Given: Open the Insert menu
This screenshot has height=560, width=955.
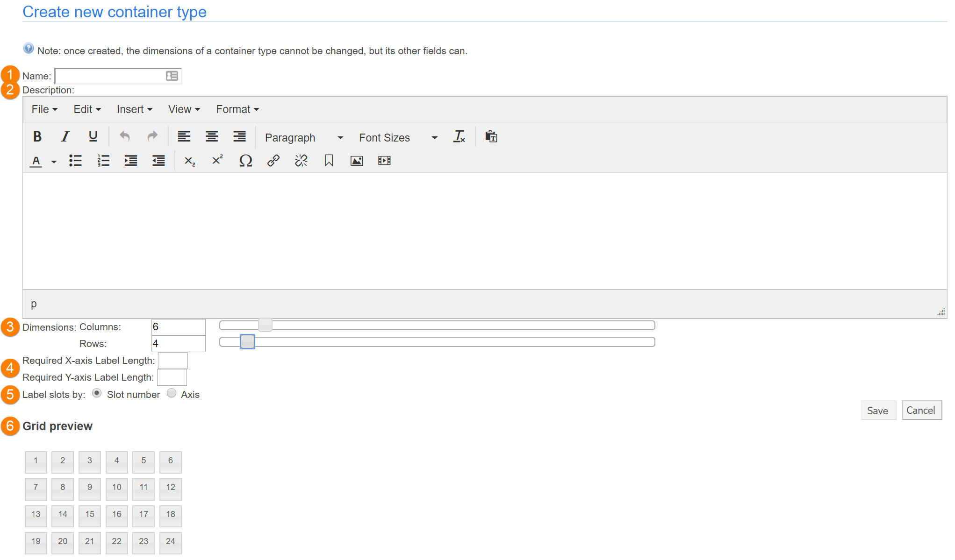Looking at the screenshot, I should [135, 109].
